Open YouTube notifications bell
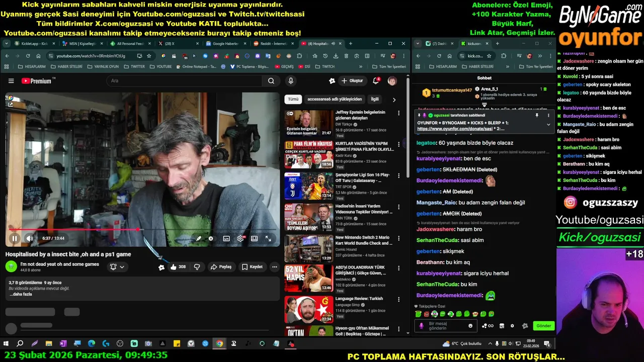 click(x=376, y=81)
